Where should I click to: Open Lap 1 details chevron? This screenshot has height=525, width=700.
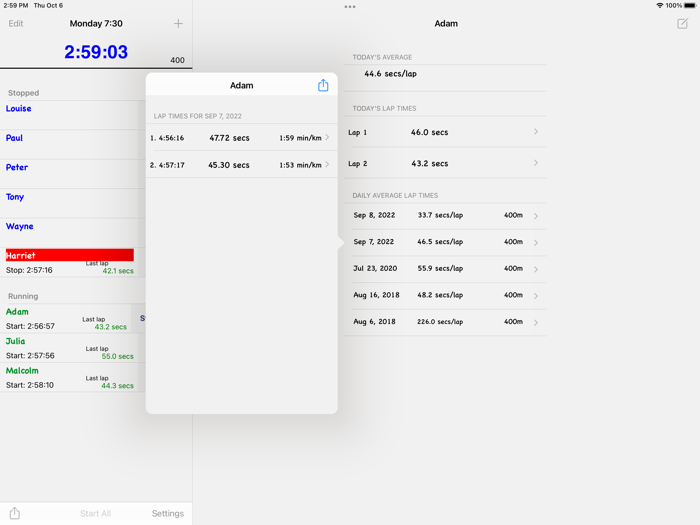pos(535,132)
